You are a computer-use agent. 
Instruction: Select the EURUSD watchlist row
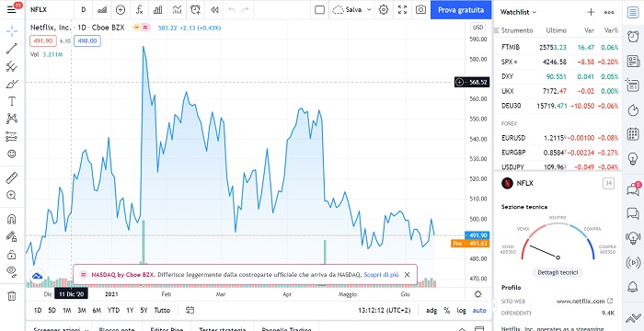558,138
